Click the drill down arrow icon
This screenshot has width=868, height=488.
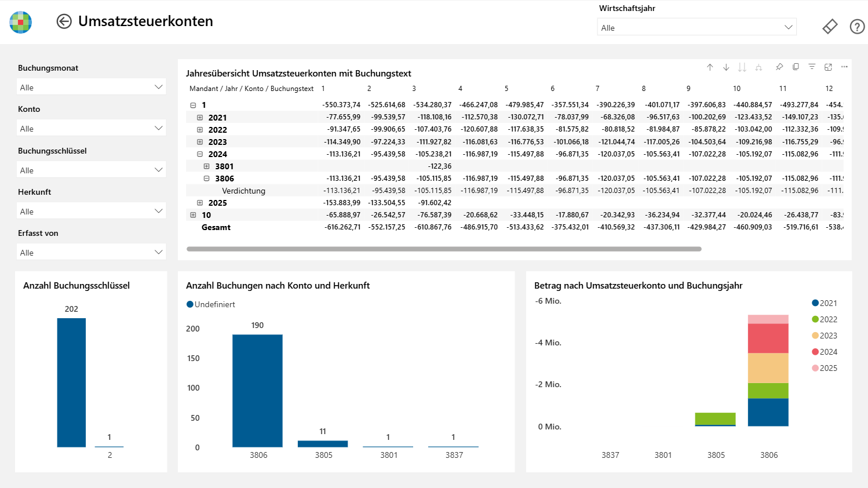tap(726, 67)
